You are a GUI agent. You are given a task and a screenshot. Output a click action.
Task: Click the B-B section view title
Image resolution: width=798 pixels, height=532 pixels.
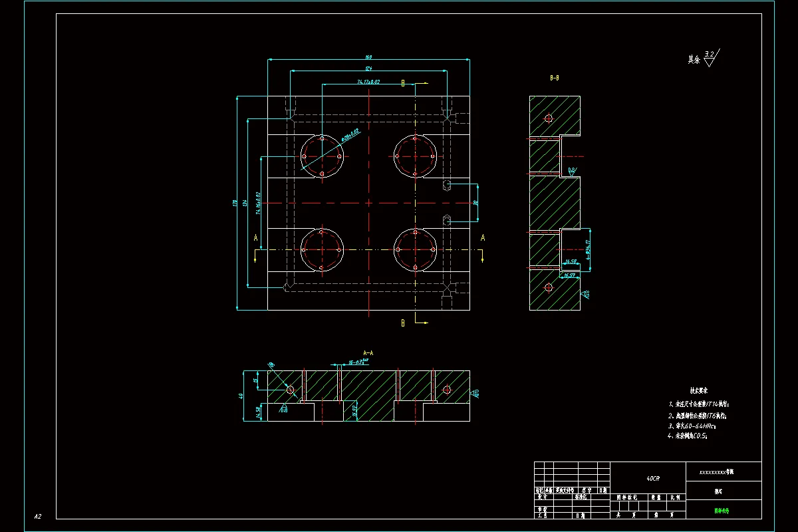tap(554, 78)
